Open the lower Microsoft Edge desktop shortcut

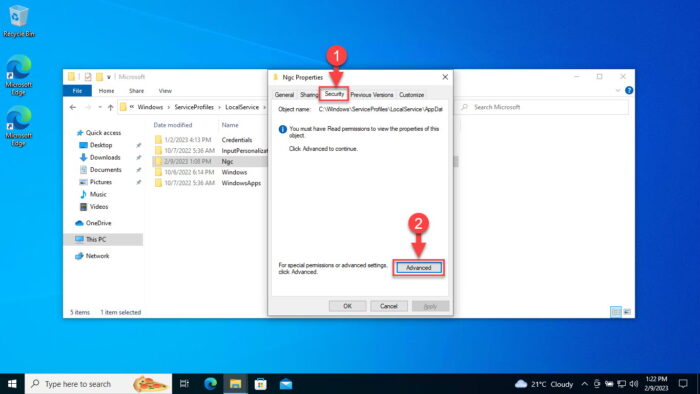[x=18, y=126]
